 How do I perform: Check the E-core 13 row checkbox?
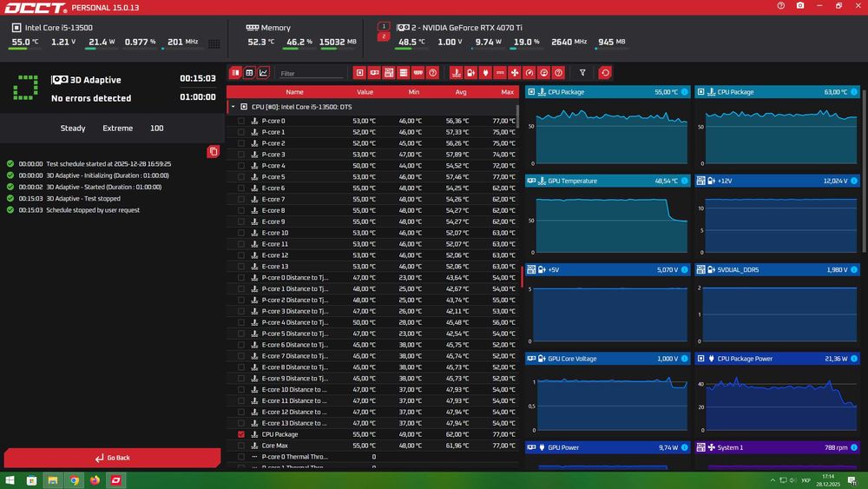click(240, 267)
